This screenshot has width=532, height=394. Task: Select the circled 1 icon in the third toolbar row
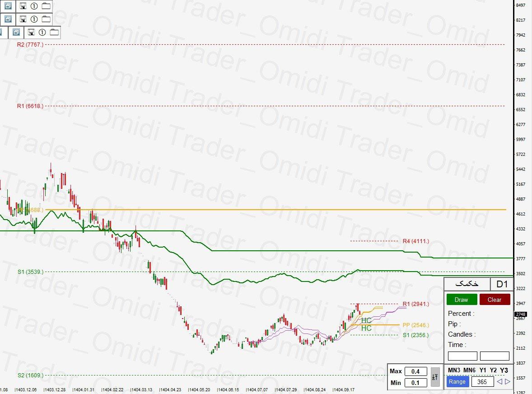click(x=42, y=32)
